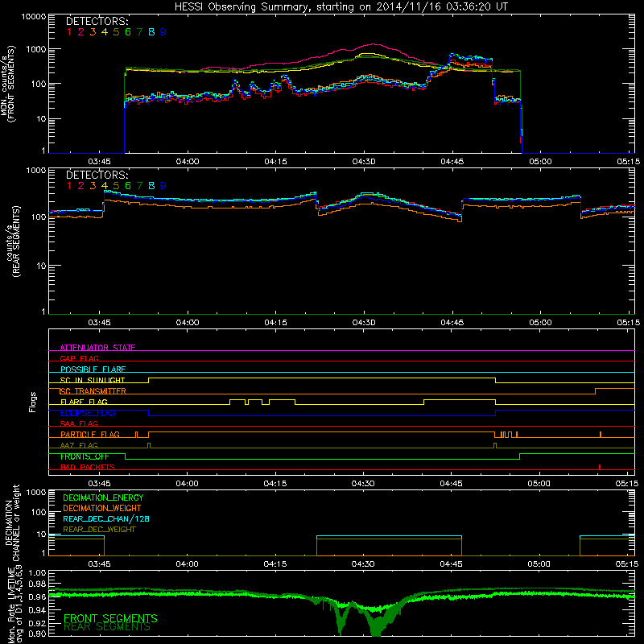This screenshot has height=644, width=644.
Task: Click the DECIMATION_WEIGHT legend entry
Action: [102, 508]
